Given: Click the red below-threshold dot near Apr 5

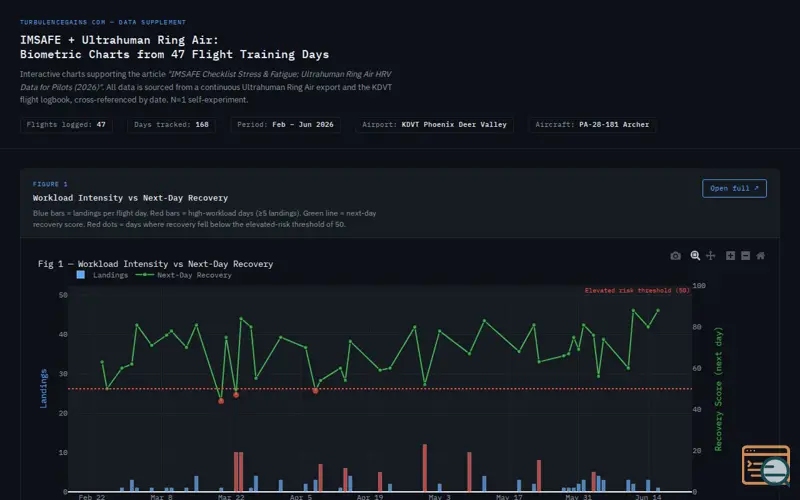Looking at the screenshot, I should coord(315,391).
